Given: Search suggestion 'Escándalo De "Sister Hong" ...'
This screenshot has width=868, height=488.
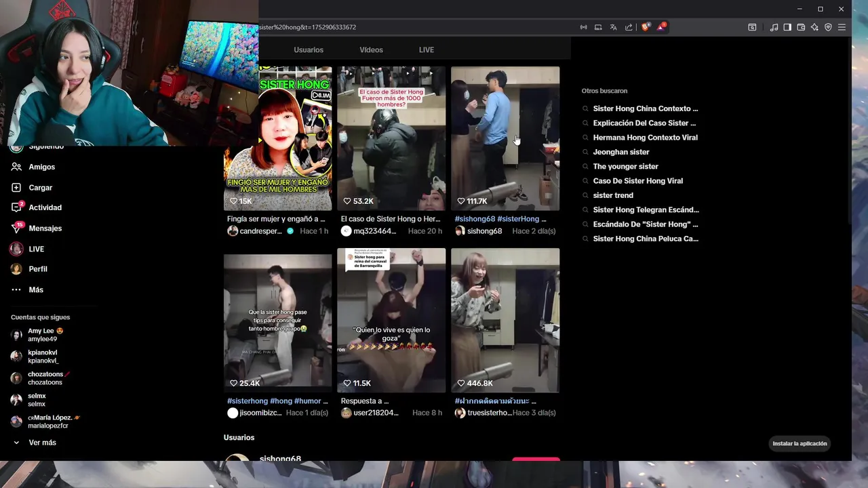Looking at the screenshot, I should point(645,224).
